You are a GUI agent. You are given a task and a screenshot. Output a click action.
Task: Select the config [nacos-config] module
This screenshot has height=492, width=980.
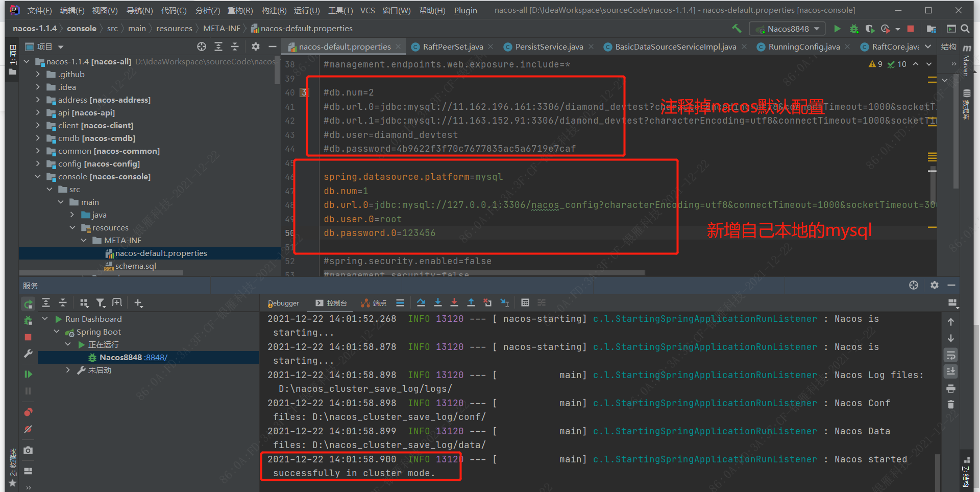pos(99,163)
